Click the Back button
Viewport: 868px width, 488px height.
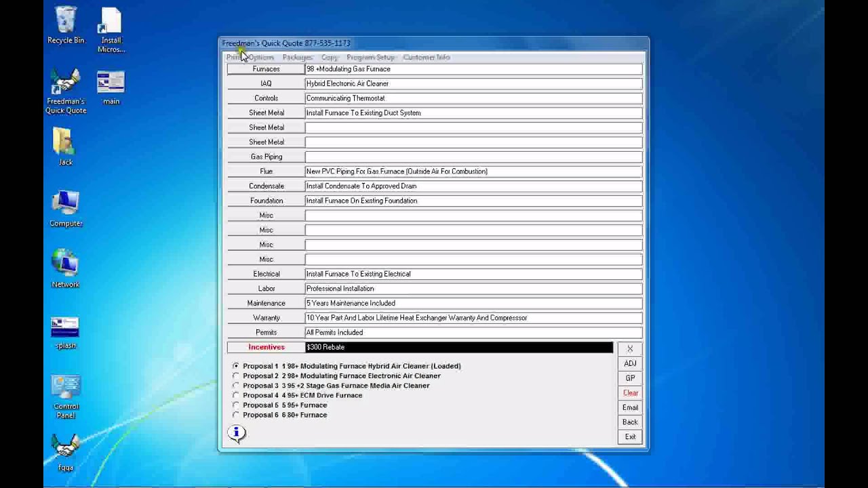tap(630, 422)
